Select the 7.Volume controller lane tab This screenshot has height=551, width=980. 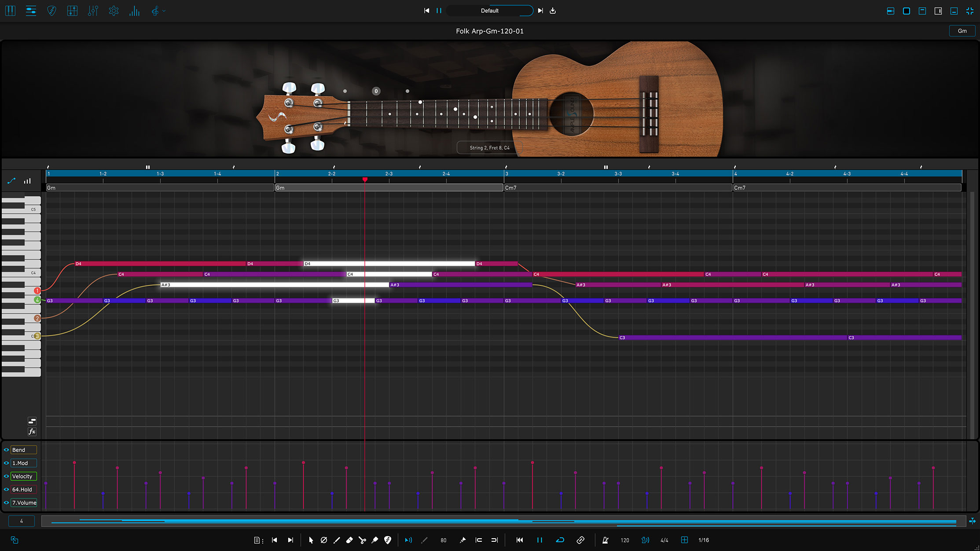[24, 503]
